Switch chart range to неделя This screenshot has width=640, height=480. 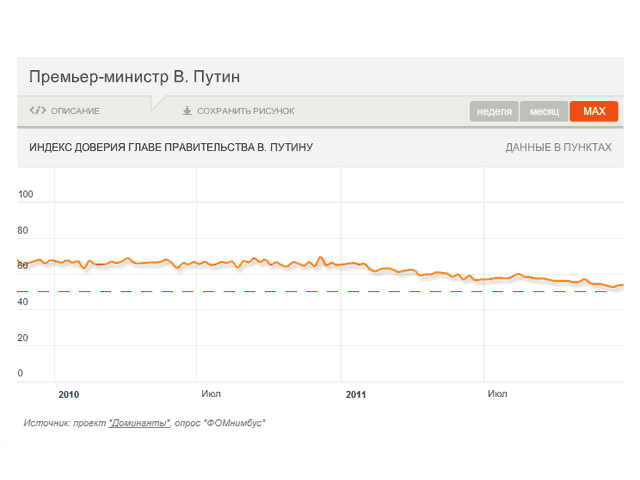click(495, 111)
